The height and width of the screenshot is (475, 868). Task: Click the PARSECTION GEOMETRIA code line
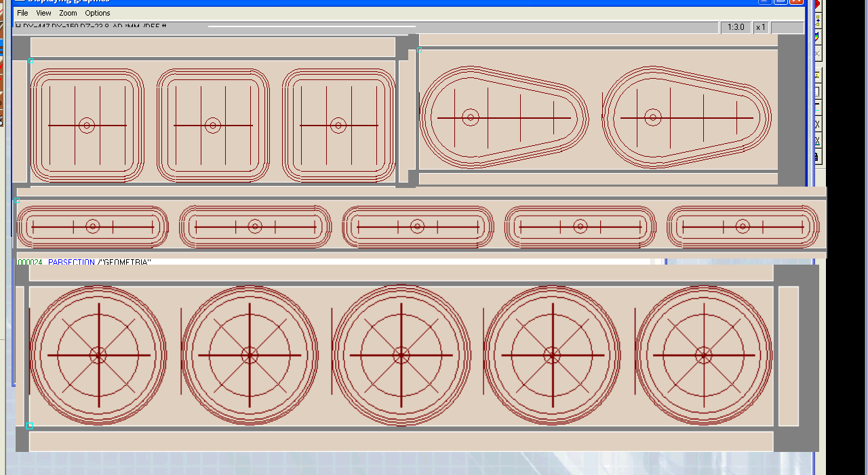coord(99,262)
